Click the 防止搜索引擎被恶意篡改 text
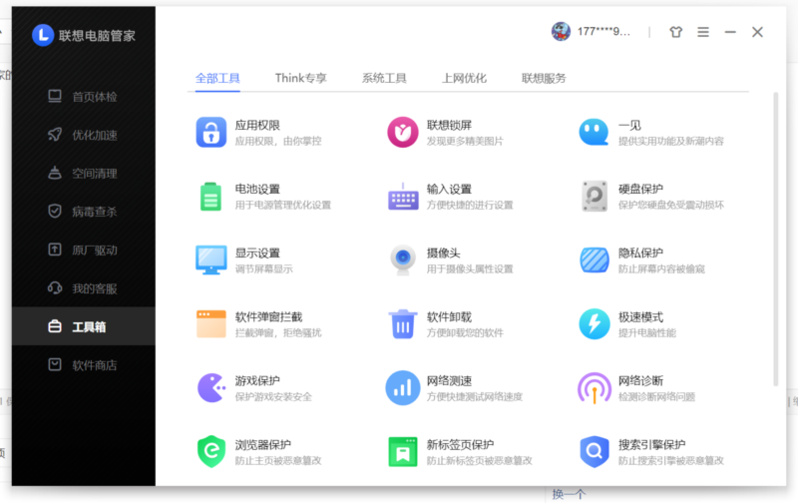The height and width of the screenshot is (503, 798). point(671,461)
